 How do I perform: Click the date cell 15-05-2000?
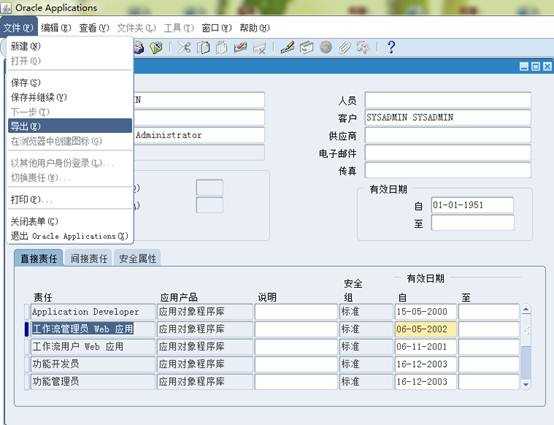[426, 312]
